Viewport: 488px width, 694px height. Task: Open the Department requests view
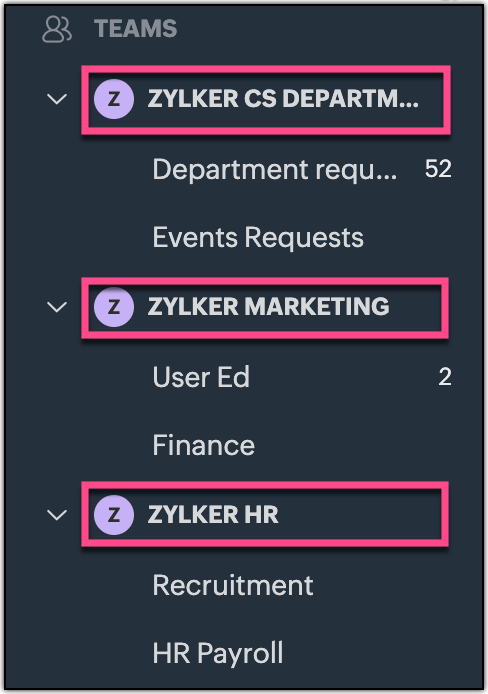(275, 170)
